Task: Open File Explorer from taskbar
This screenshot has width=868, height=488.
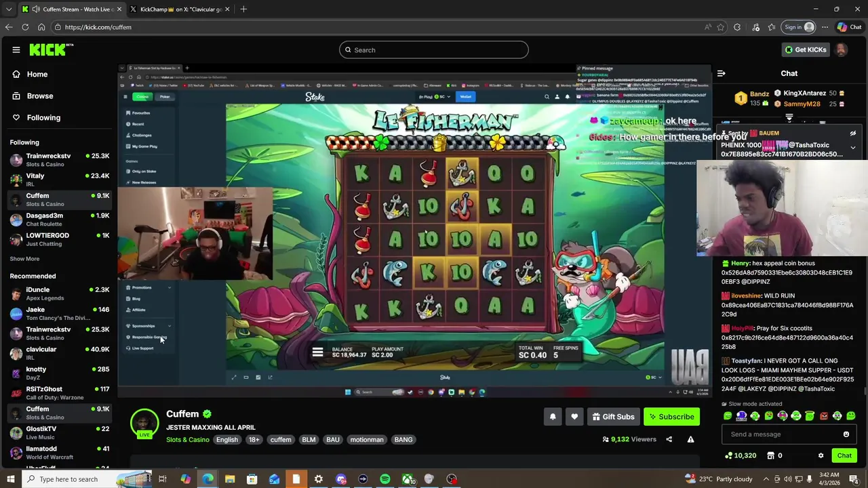Action: point(229,479)
